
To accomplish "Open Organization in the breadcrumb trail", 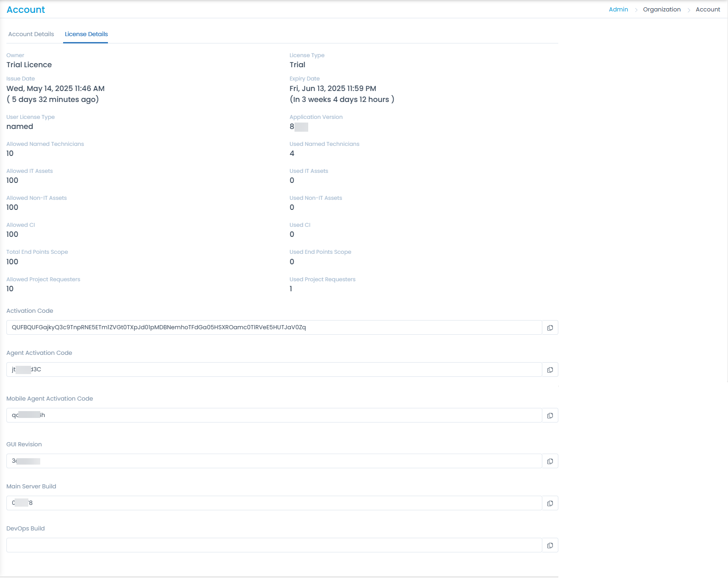I will coord(661,10).
